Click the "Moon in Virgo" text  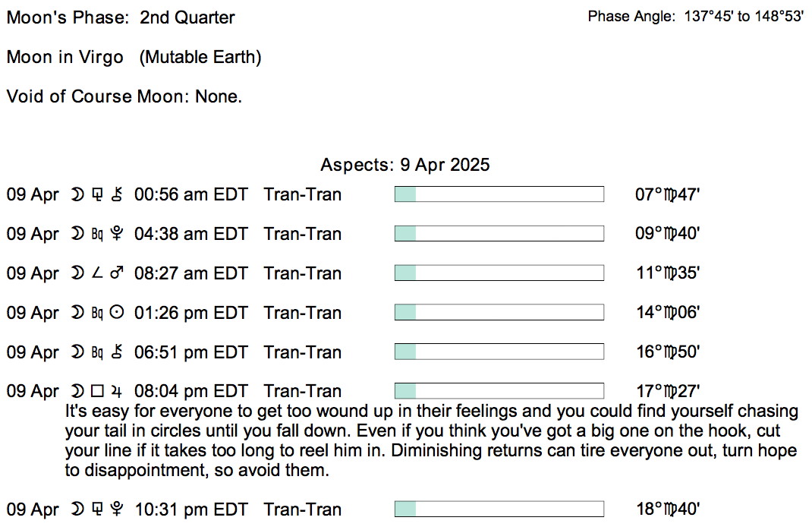[x=65, y=57]
